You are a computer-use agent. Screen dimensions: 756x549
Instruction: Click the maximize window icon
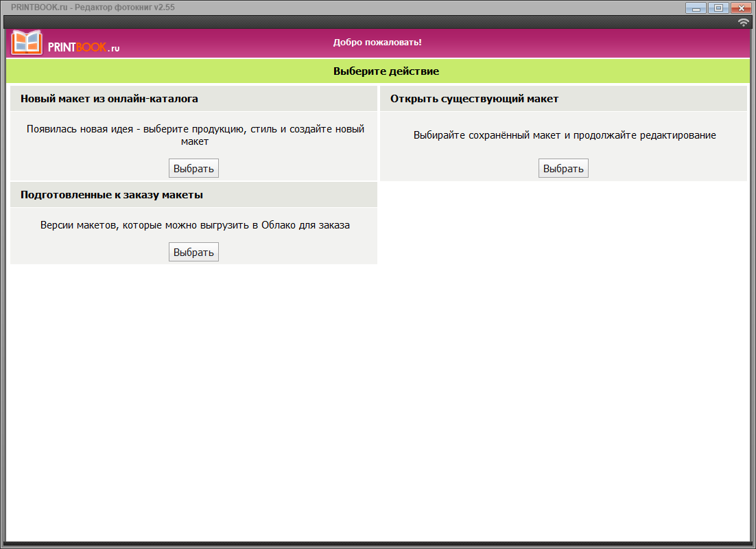(718, 8)
